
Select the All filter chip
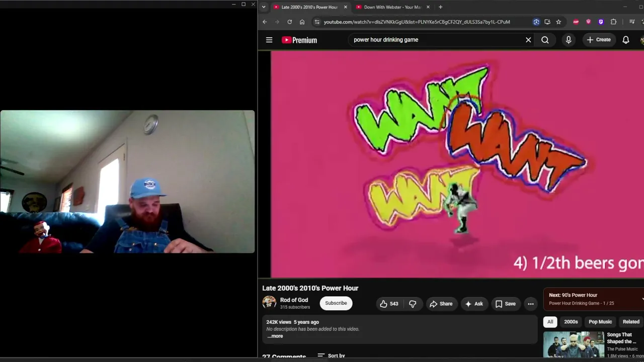point(550,322)
